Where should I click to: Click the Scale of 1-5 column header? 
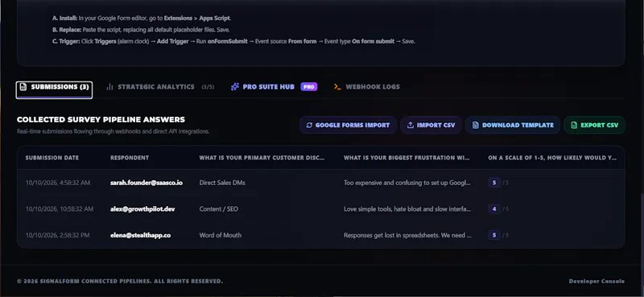[x=552, y=158]
